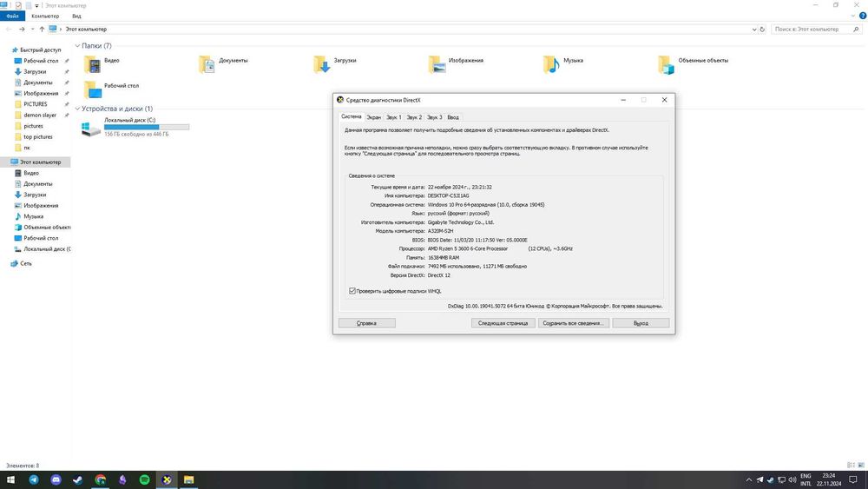Select Этот компьютер in navigation pane
The image size is (868, 489).
(41, 162)
